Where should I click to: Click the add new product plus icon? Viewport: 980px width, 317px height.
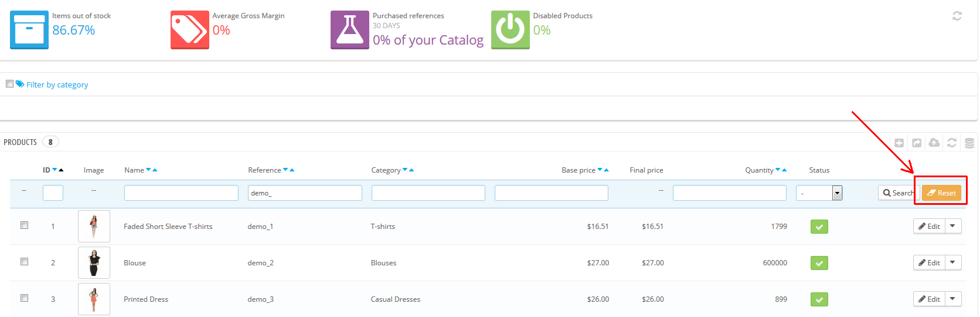[x=899, y=143]
